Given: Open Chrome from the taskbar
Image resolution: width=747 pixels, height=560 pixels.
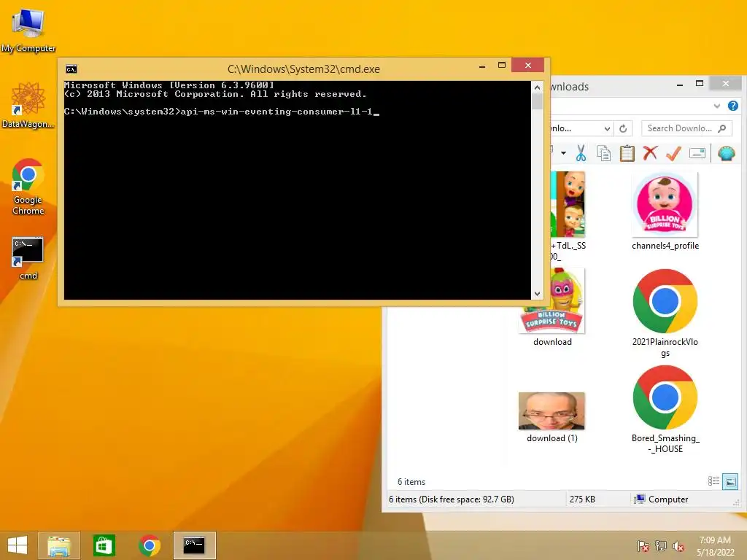Looking at the screenshot, I should coord(149,545).
